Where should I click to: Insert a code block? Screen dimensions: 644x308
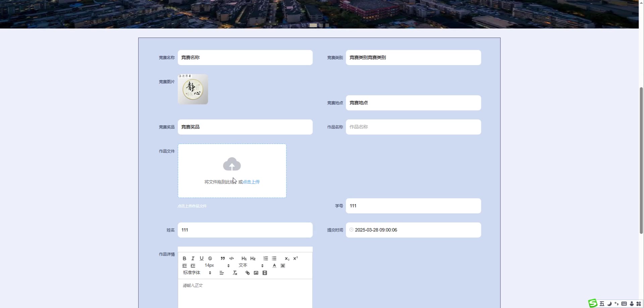pos(231,258)
